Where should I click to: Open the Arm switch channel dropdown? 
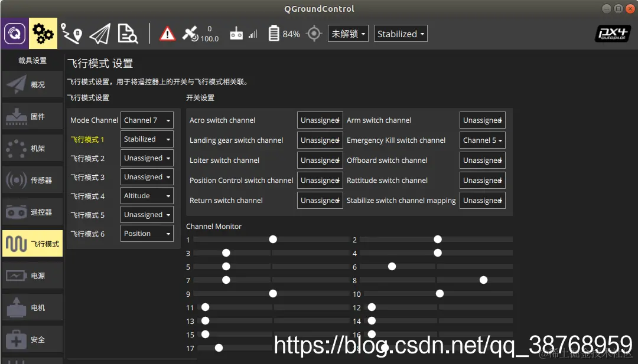tap(483, 120)
